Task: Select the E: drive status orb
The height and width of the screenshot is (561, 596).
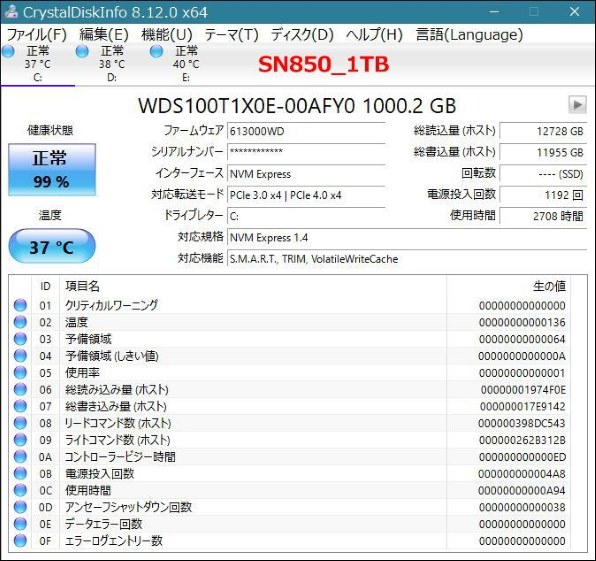Action: pyautogui.click(x=156, y=52)
